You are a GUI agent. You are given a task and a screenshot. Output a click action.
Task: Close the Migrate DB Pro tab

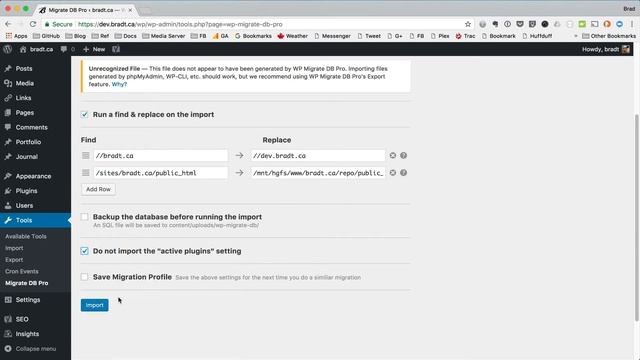click(x=130, y=10)
